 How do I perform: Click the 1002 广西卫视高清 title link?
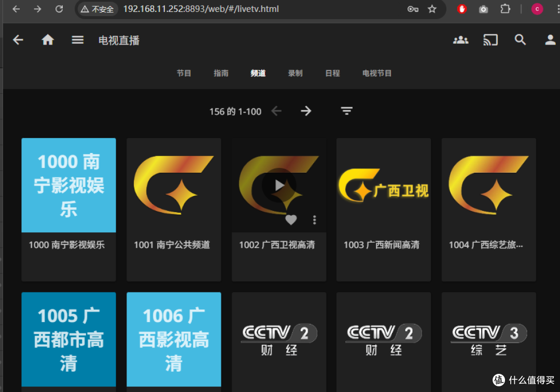pos(277,245)
